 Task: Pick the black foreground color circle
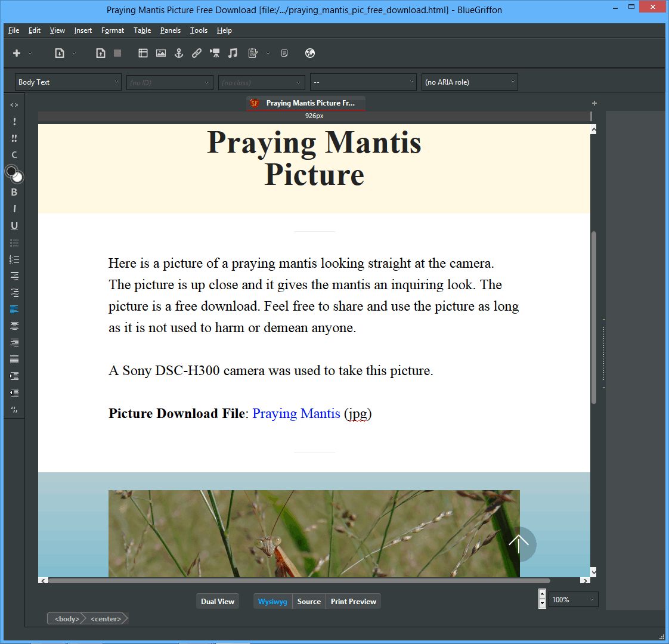(11, 171)
